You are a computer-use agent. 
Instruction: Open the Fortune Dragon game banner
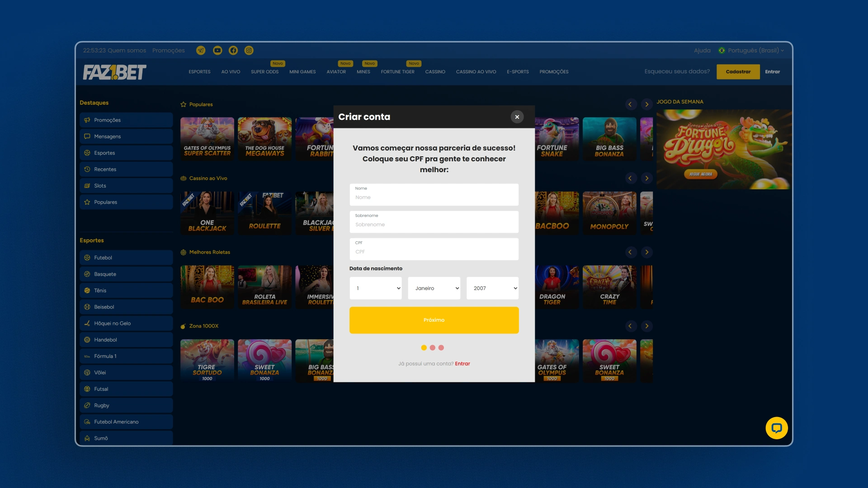click(x=723, y=149)
